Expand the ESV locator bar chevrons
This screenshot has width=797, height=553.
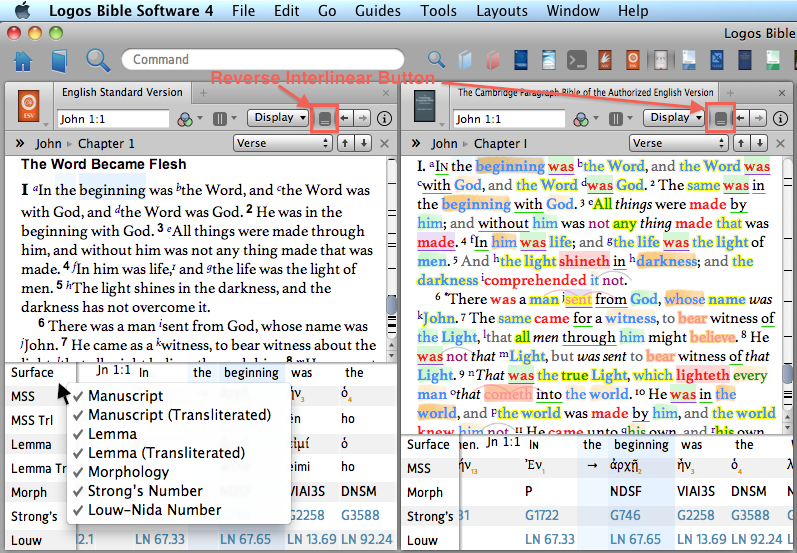[x=20, y=143]
